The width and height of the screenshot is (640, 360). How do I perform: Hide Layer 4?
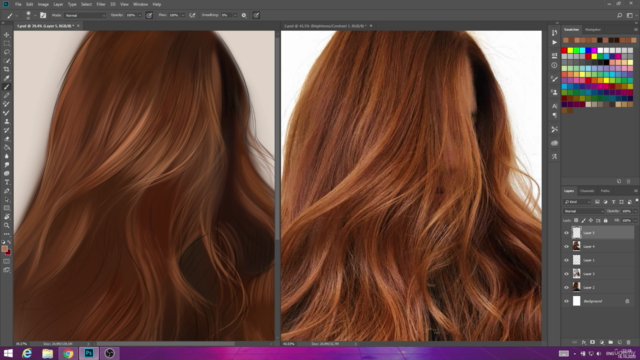point(566,247)
